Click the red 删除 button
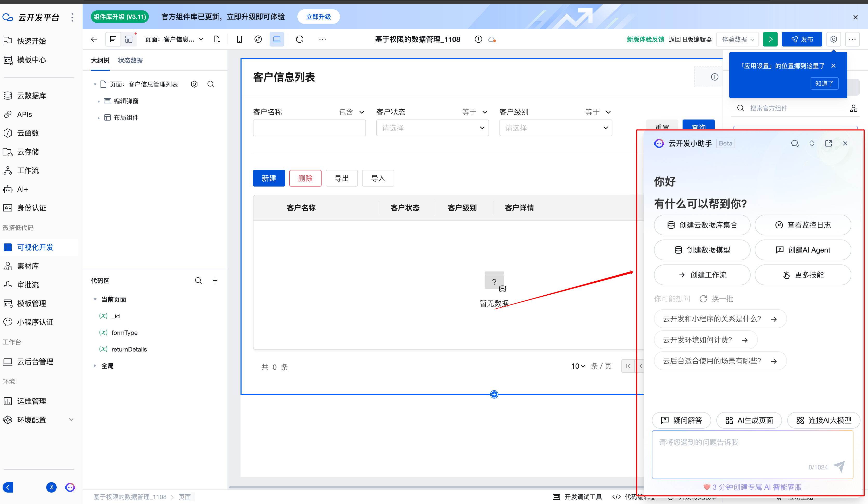This screenshot has height=504, width=868. pos(305,178)
